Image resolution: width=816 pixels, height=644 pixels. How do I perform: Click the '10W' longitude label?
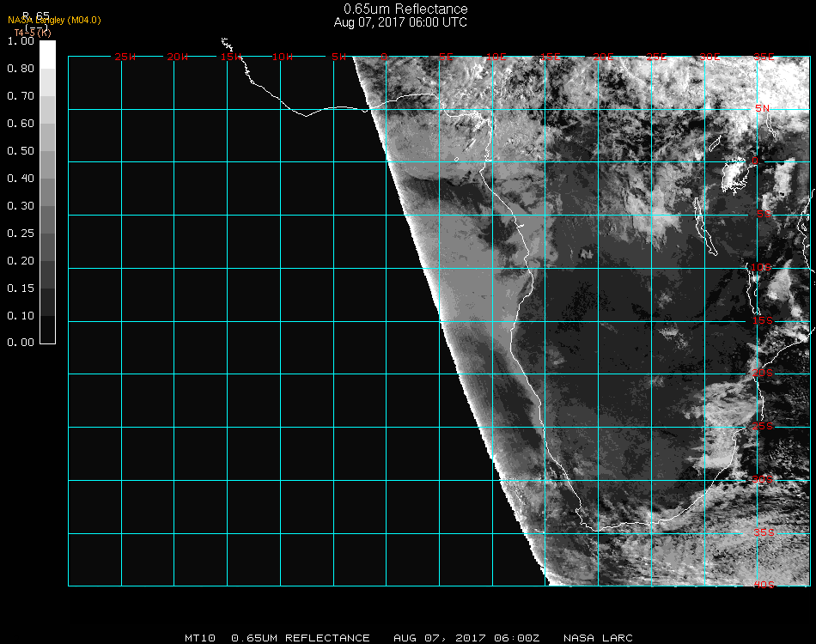[x=283, y=57]
